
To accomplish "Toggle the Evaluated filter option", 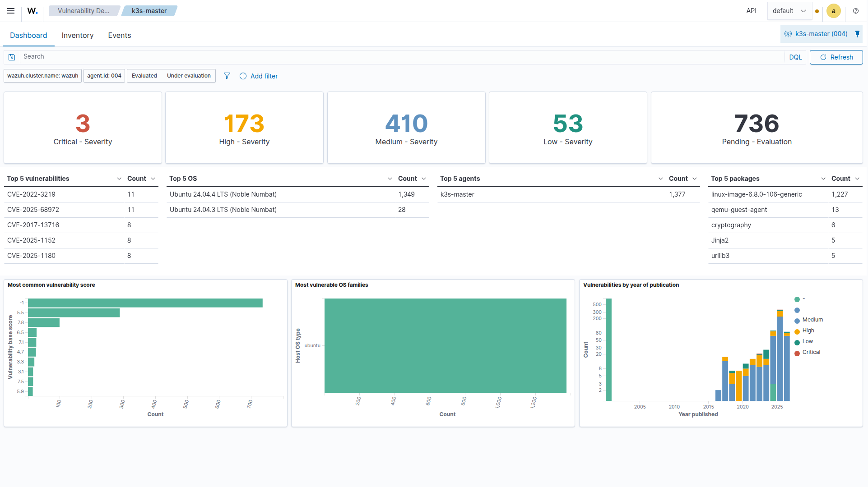I will click(144, 76).
